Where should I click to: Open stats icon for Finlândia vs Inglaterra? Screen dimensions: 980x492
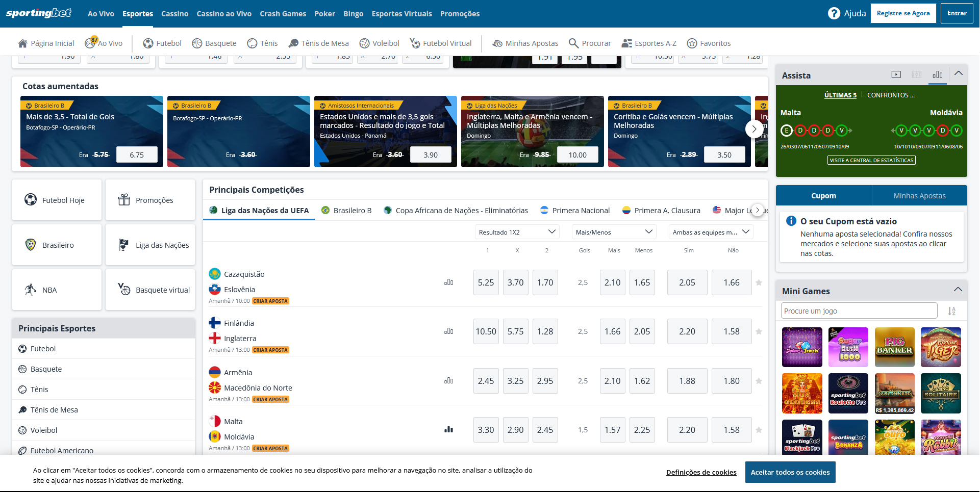coord(448,331)
